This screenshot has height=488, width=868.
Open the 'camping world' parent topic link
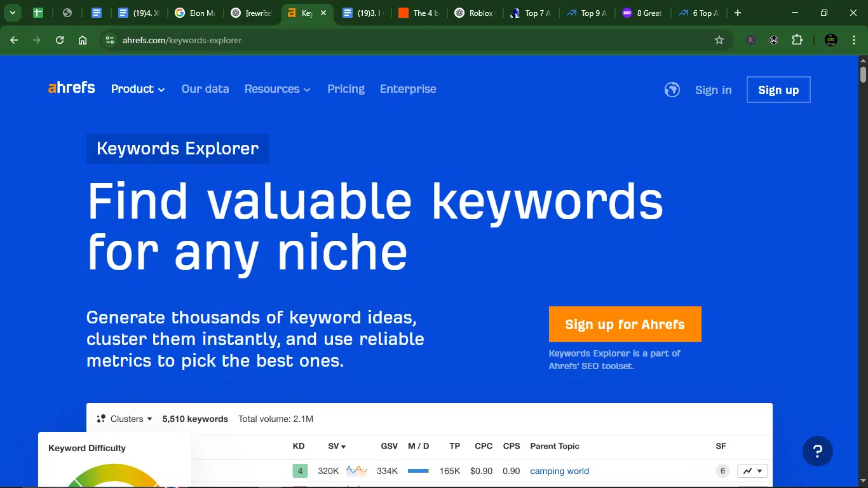pos(559,471)
